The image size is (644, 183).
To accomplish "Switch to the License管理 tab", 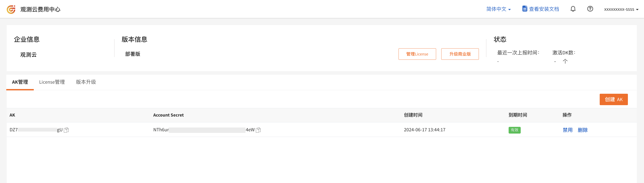I will coord(52,82).
